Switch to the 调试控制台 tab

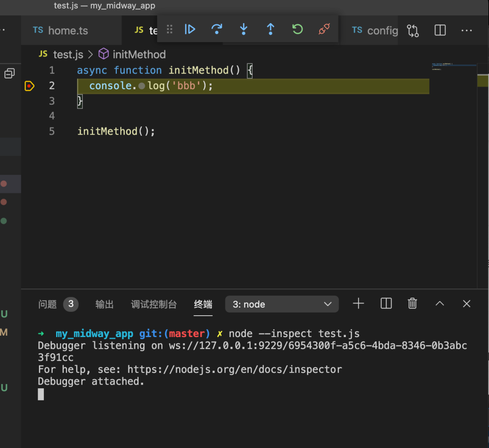[x=153, y=304]
